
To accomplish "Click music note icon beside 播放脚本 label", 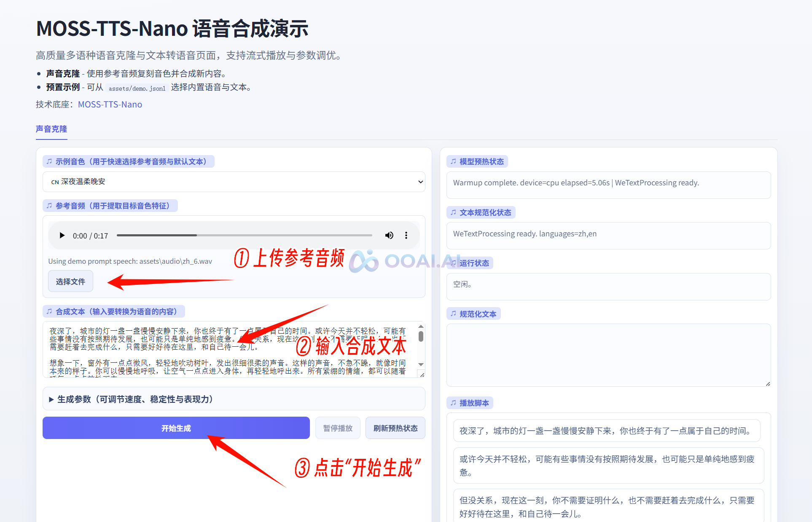I will [453, 403].
